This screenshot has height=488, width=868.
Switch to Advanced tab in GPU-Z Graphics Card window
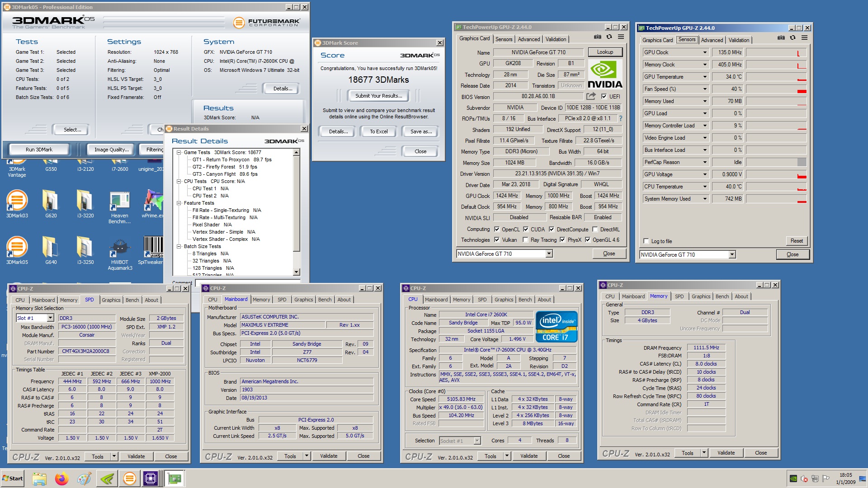click(x=528, y=39)
